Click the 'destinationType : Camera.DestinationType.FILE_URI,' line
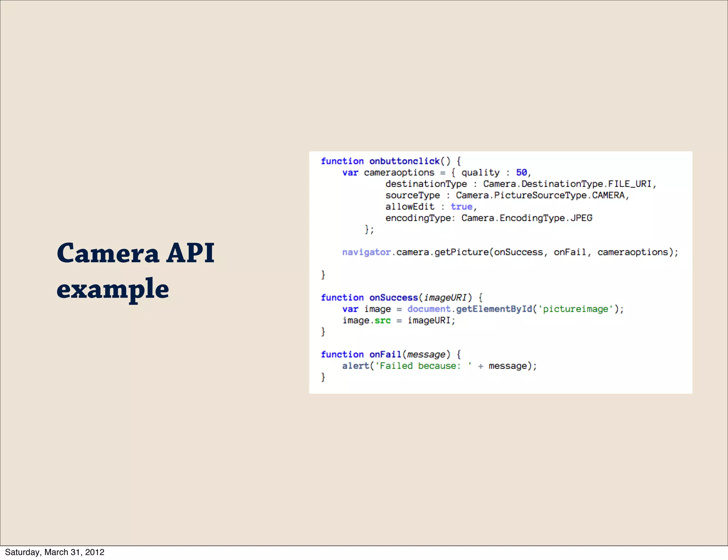The height and width of the screenshot is (560, 728). pos(521,184)
